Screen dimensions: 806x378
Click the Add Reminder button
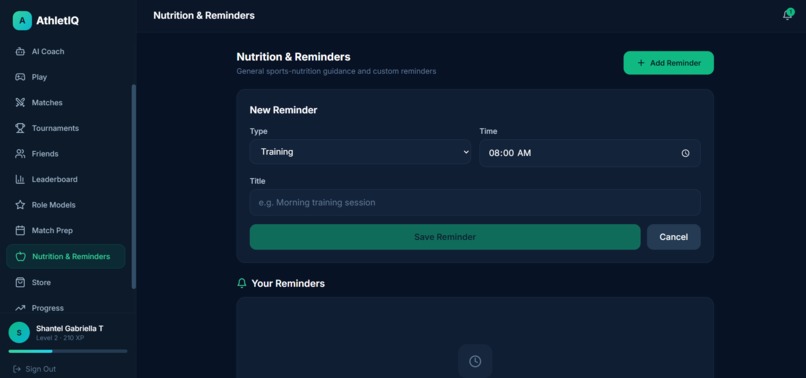coord(668,63)
